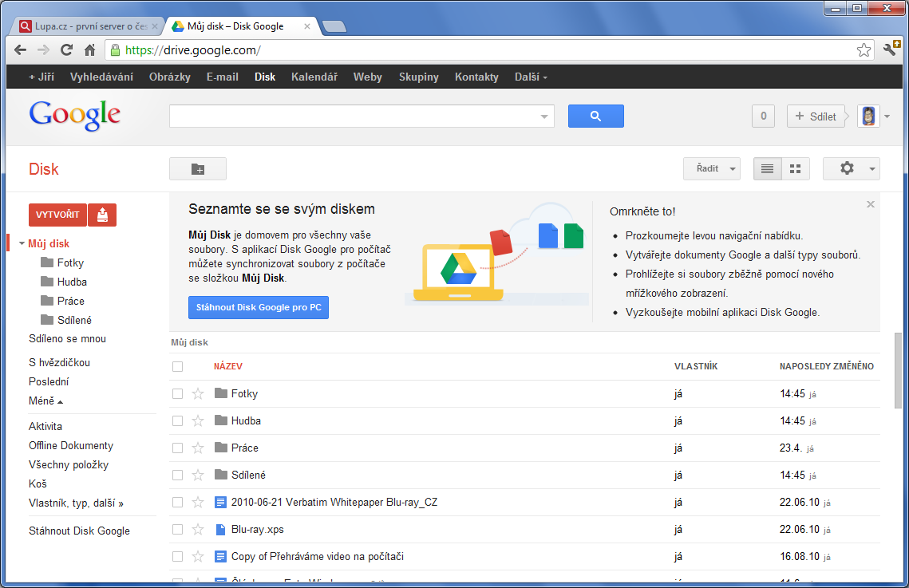Sort by NÁZEV column header
Screen dimensions: 909x588
[227, 366]
